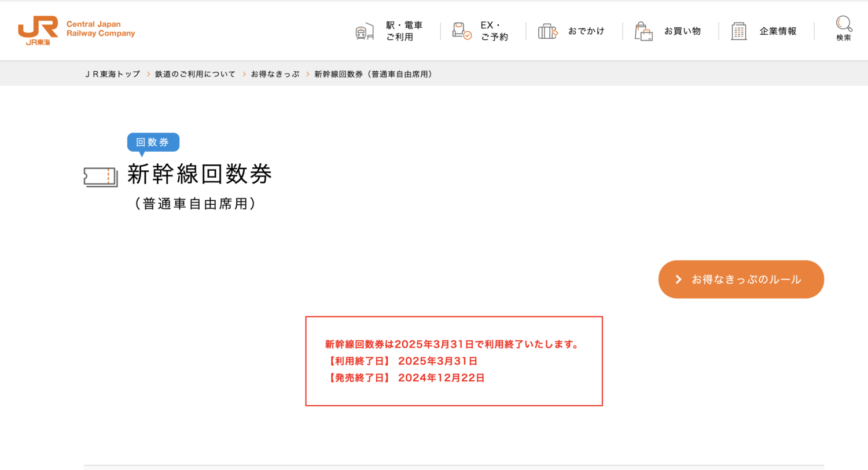Click the JR東海 logo

pyautogui.click(x=38, y=30)
